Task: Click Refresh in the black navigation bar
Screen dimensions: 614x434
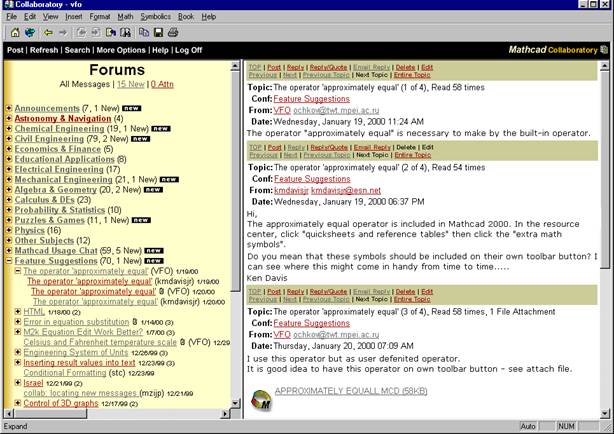Action: tap(44, 50)
